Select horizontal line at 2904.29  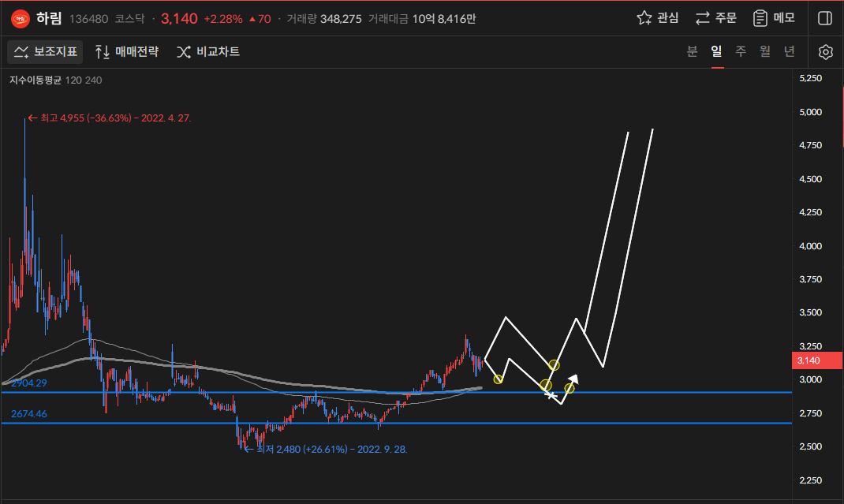[x=396, y=393]
